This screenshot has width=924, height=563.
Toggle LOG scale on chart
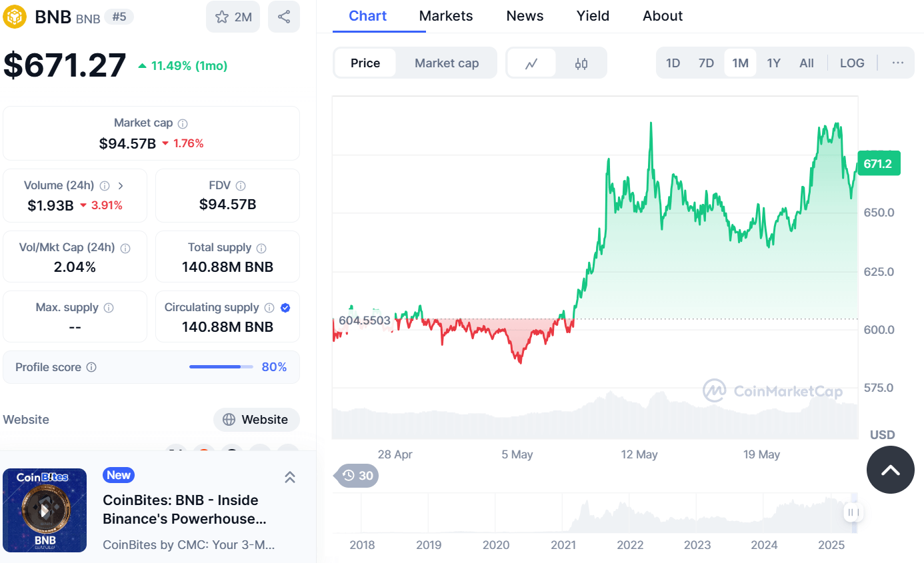(852, 63)
